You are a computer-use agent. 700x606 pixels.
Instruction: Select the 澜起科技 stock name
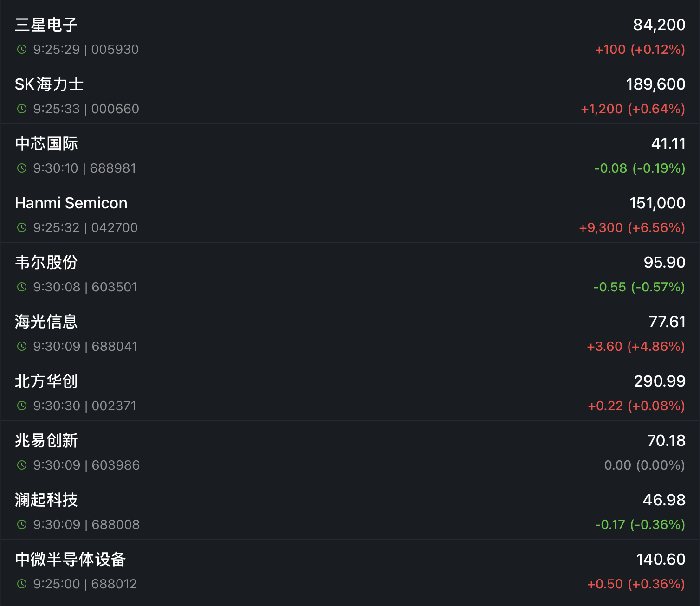46,500
